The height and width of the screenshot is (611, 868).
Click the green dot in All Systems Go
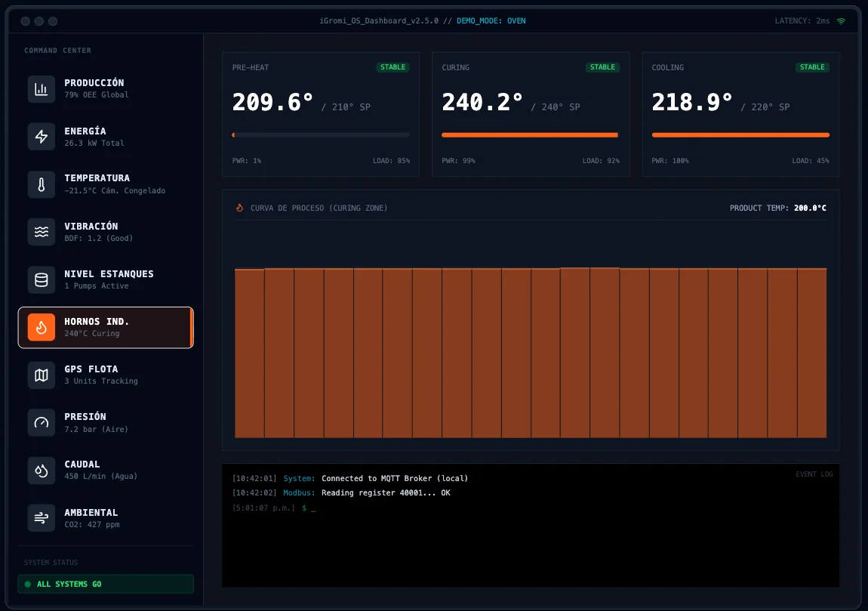click(28, 584)
